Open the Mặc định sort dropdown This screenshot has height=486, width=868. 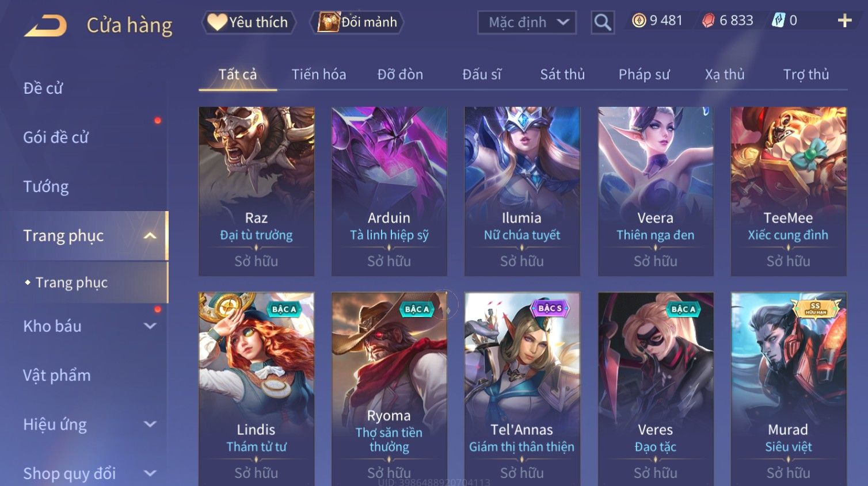[527, 22]
